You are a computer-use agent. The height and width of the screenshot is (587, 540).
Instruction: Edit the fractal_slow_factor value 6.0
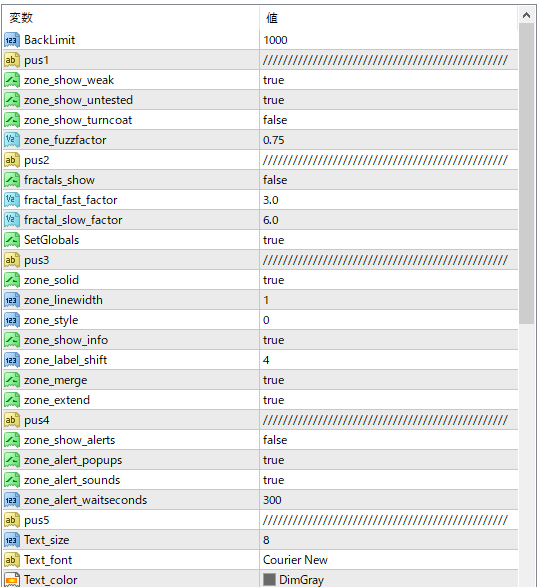(x=270, y=220)
